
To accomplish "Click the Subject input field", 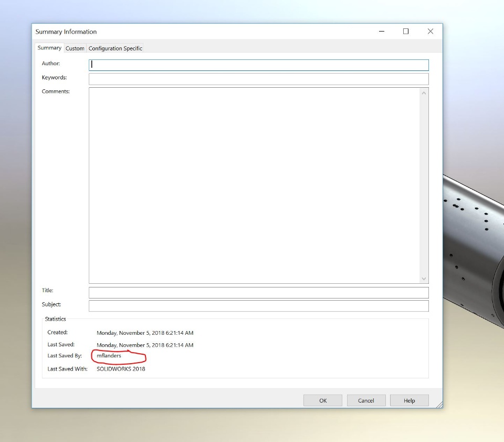I will pos(258,306).
